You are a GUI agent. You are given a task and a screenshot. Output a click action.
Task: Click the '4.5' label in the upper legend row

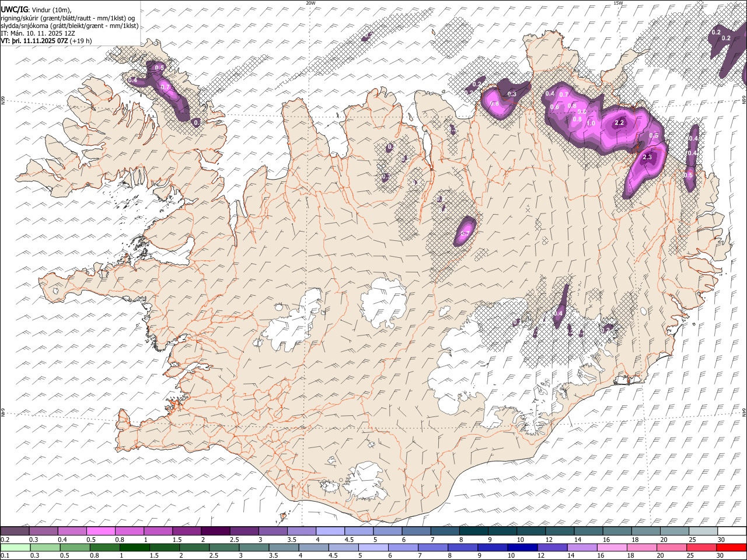click(x=349, y=540)
